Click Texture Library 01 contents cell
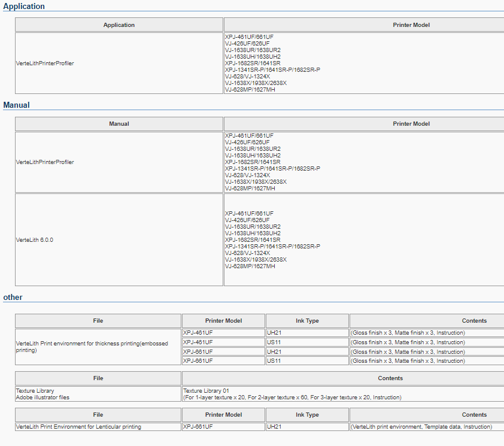 (x=292, y=395)
